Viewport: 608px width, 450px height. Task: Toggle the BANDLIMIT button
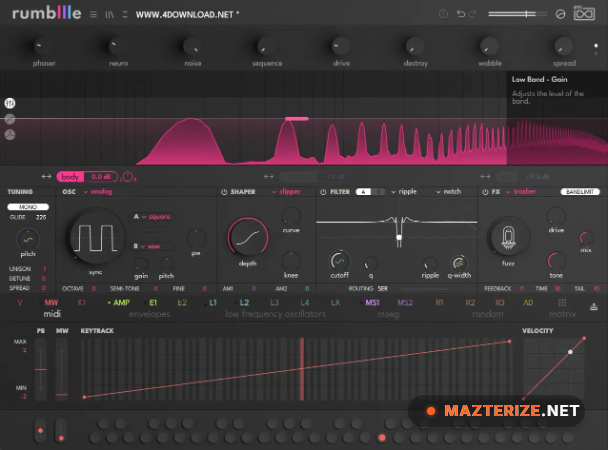click(x=580, y=192)
